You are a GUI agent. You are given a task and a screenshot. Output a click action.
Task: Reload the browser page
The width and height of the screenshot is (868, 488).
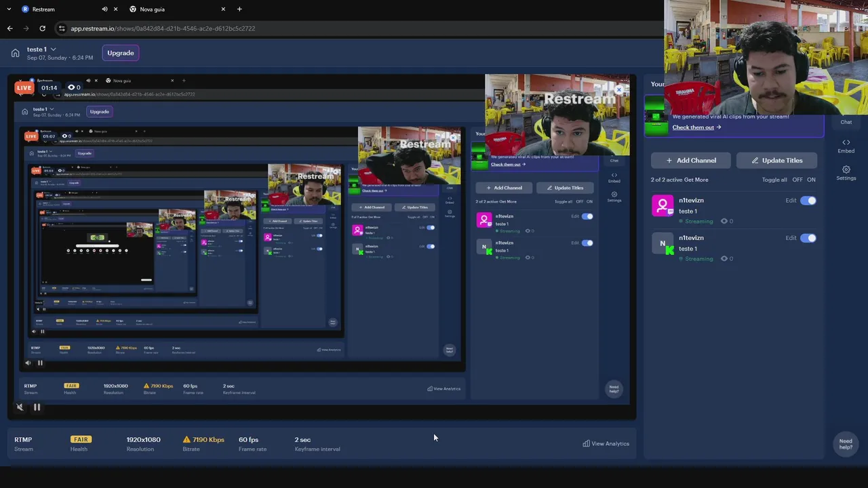42,28
